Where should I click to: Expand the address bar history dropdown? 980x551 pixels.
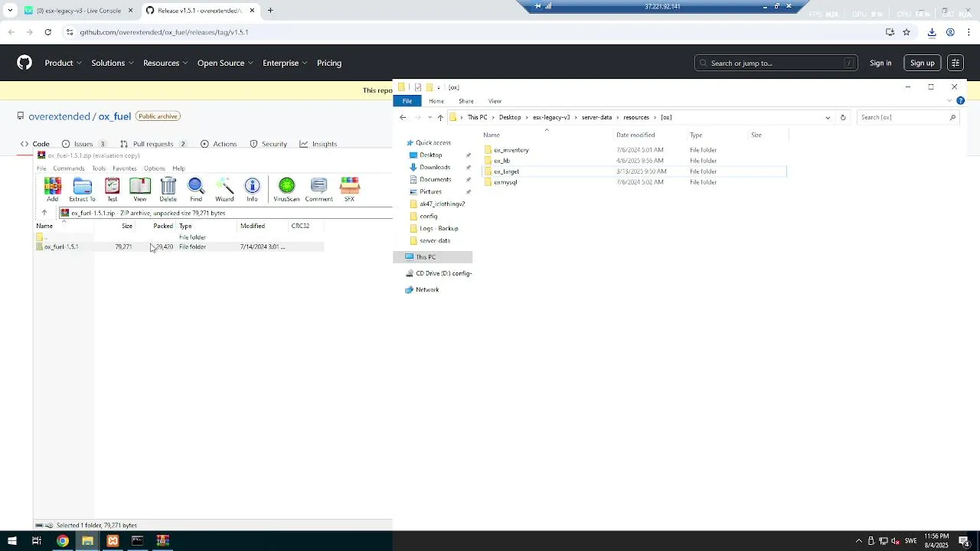(828, 117)
